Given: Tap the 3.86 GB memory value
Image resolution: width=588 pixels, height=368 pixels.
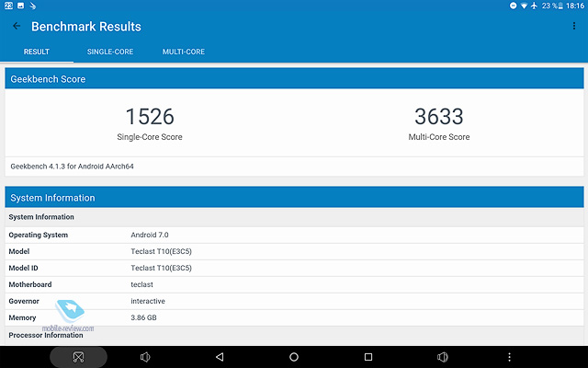Looking at the screenshot, I should pyautogui.click(x=143, y=317).
